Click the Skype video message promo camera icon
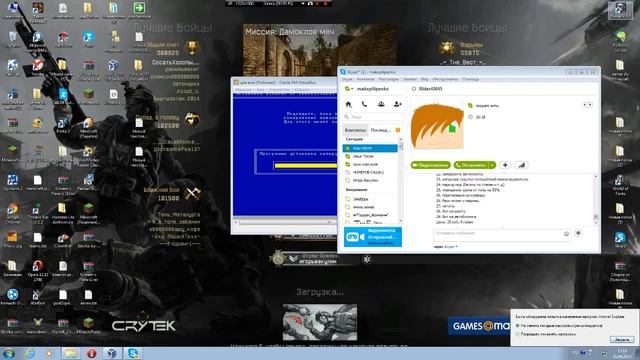 click(355, 237)
